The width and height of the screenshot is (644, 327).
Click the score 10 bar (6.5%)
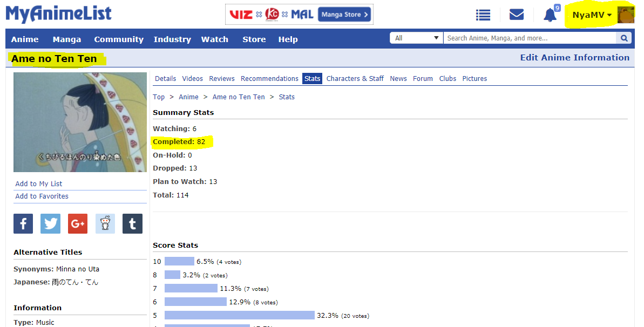tap(179, 261)
